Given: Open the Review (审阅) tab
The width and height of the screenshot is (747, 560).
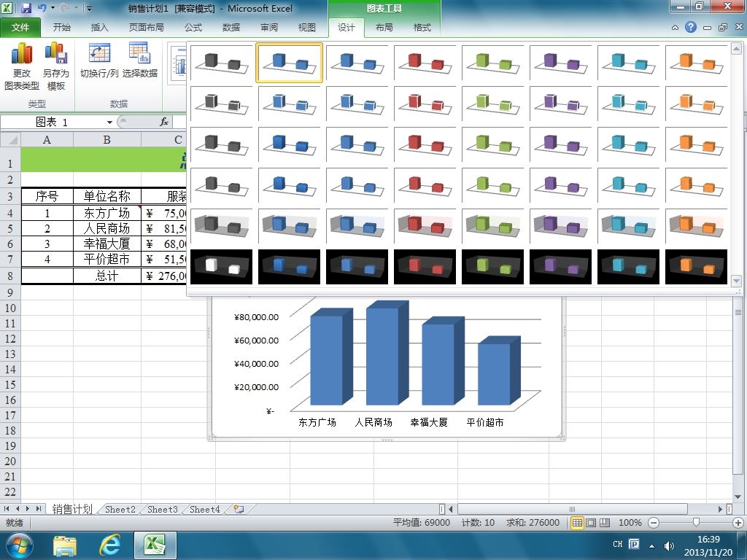Looking at the screenshot, I should pos(269,28).
